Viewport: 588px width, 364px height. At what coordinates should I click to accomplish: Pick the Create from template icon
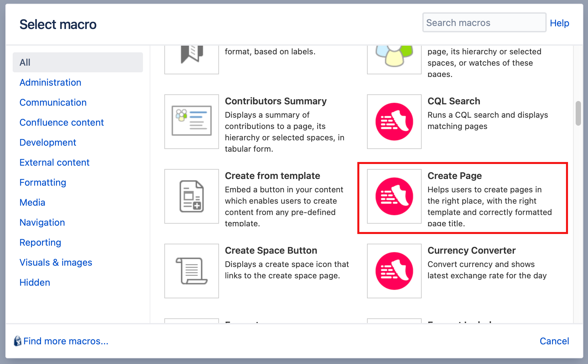click(192, 196)
